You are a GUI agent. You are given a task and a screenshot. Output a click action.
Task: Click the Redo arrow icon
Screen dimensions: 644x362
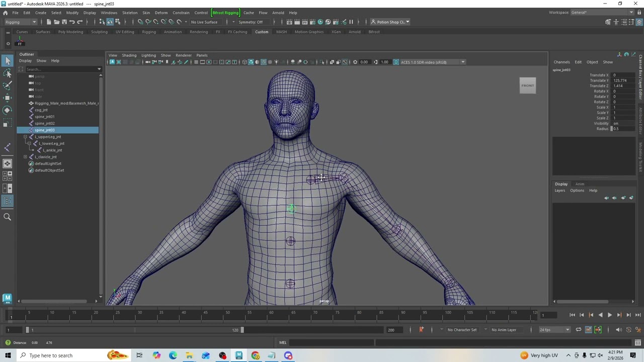pyautogui.click(x=79, y=22)
